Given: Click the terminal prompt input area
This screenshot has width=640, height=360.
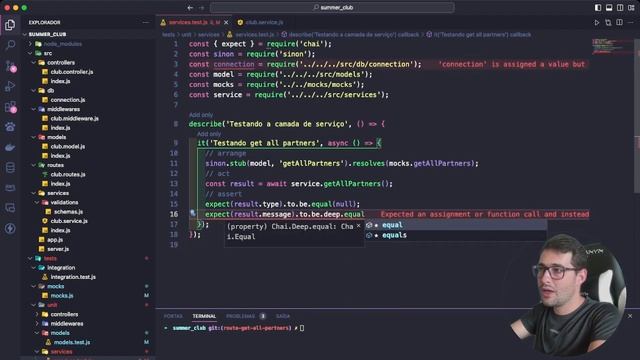Looking at the screenshot, I should pos(302,328).
